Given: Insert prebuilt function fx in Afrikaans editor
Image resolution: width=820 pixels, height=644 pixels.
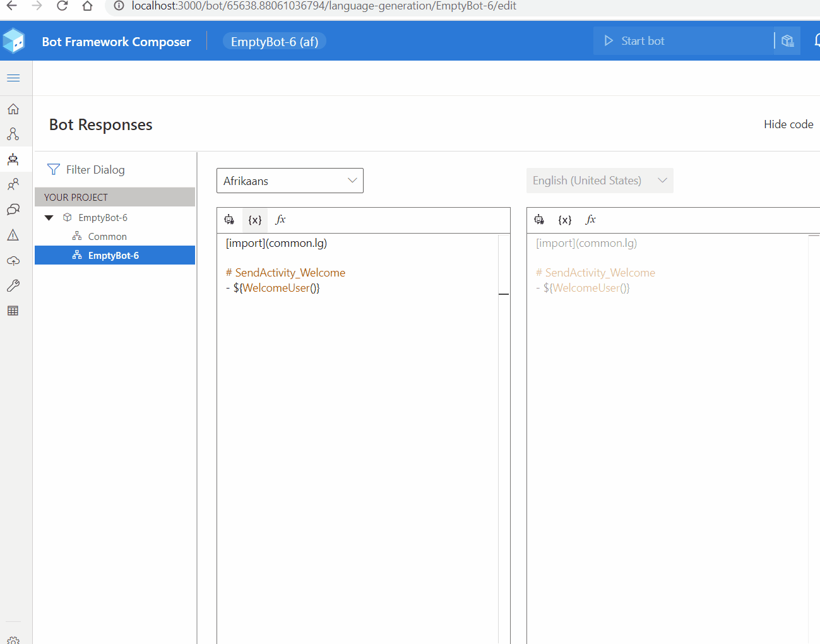Looking at the screenshot, I should click(281, 220).
